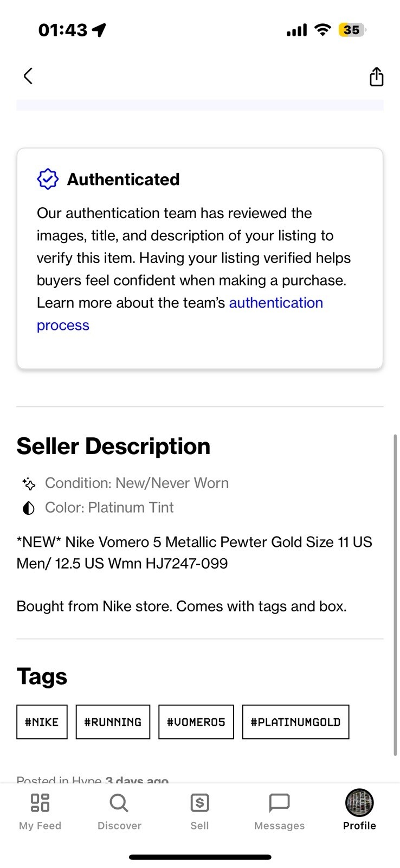400x868 pixels.
Task: Open the Discover search tab
Action: (x=119, y=812)
